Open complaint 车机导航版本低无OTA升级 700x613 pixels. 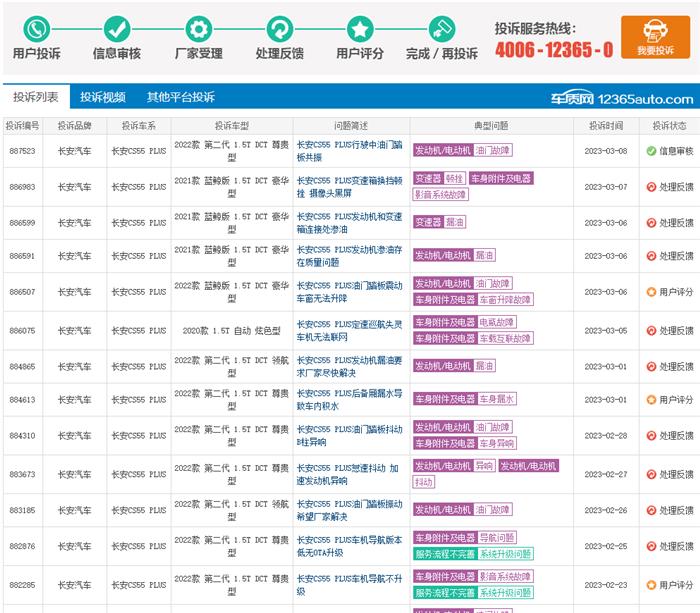pos(350,546)
